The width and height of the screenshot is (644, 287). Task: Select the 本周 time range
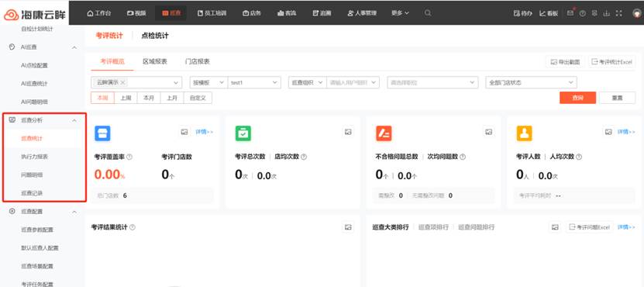[102, 98]
